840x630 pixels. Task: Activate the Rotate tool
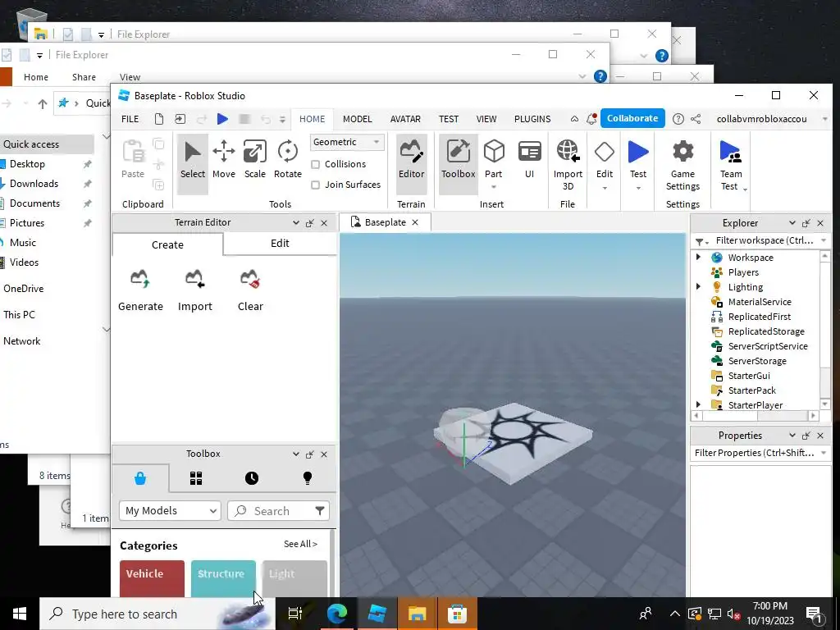coord(288,161)
